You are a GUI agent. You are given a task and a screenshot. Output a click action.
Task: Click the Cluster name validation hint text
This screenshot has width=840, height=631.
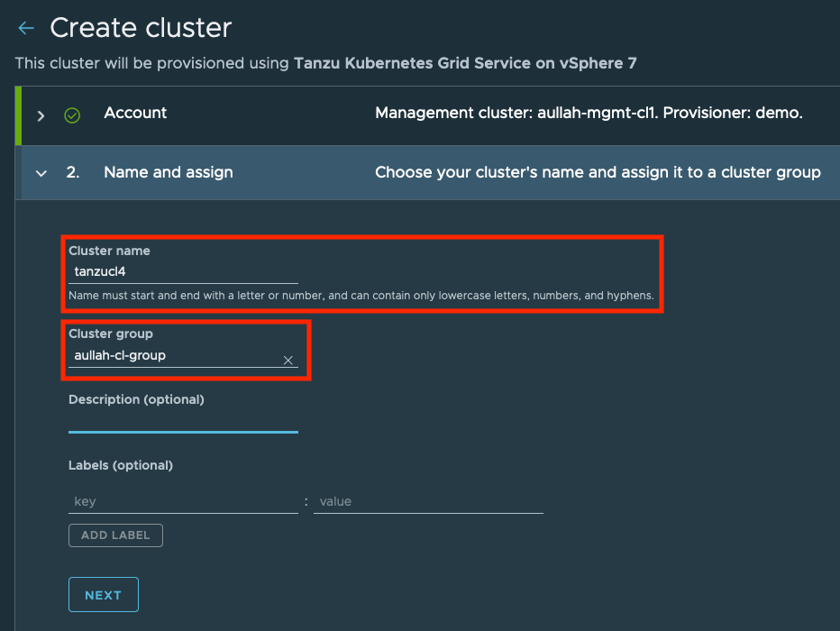[361, 297]
